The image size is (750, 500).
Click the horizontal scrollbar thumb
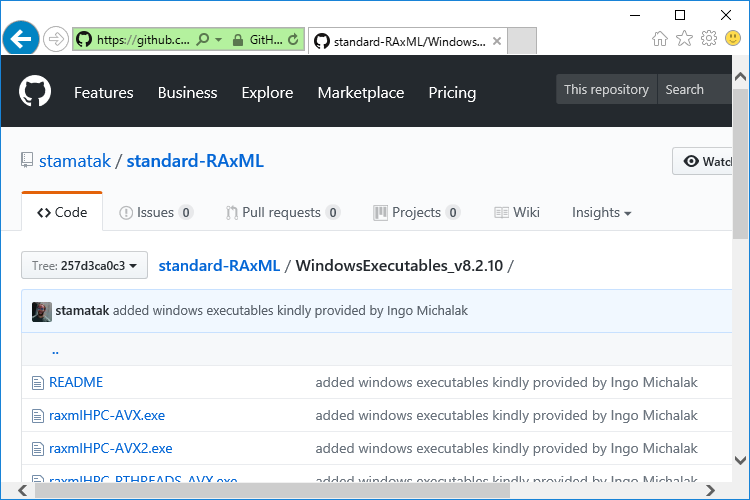273,490
